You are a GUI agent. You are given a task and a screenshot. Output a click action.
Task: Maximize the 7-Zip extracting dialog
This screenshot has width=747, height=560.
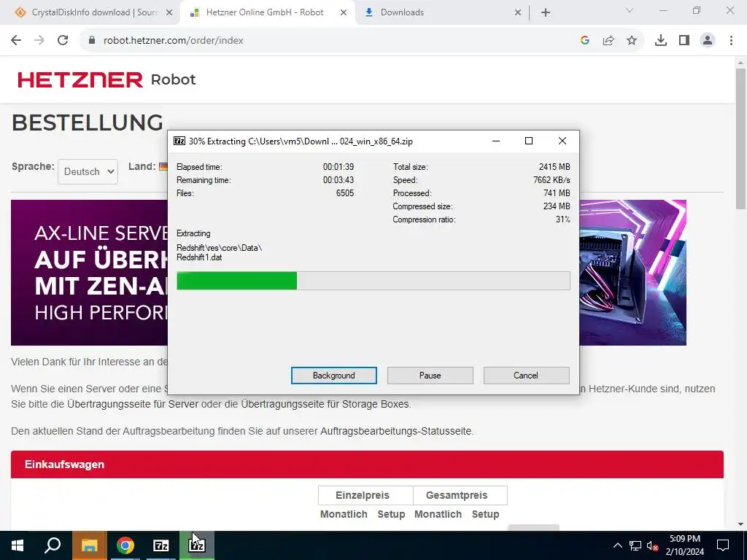point(529,141)
